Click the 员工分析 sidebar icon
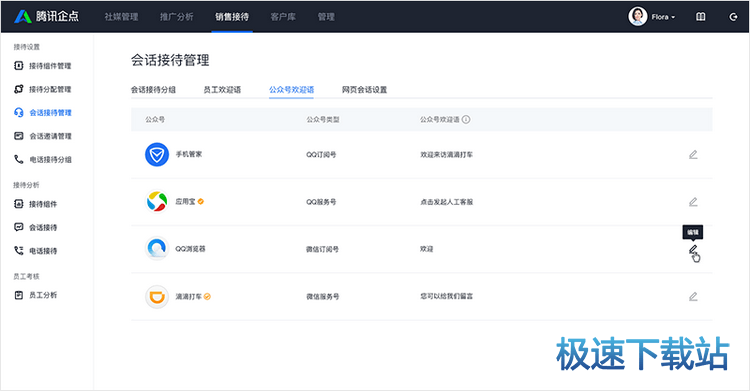The image size is (750, 391). [19, 295]
